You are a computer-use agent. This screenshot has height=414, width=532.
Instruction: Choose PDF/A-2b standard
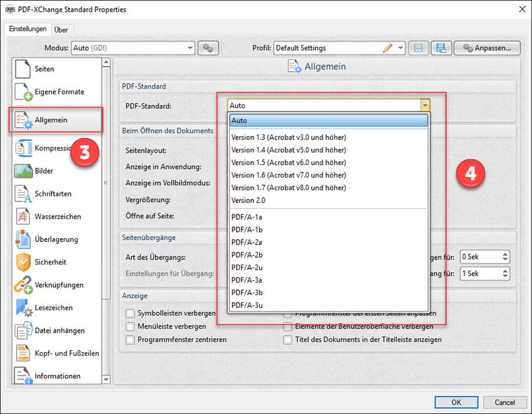click(x=329, y=255)
